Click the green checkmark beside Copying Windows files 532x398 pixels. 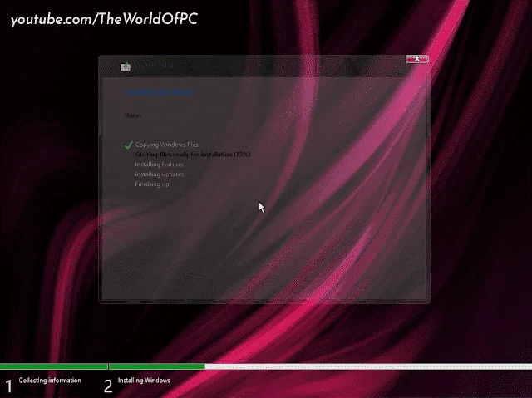[128, 145]
